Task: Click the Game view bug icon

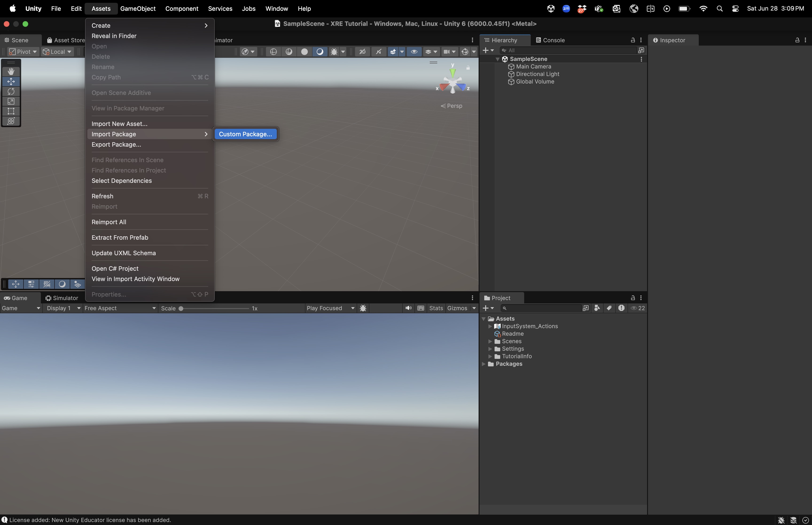Action: pos(363,308)
